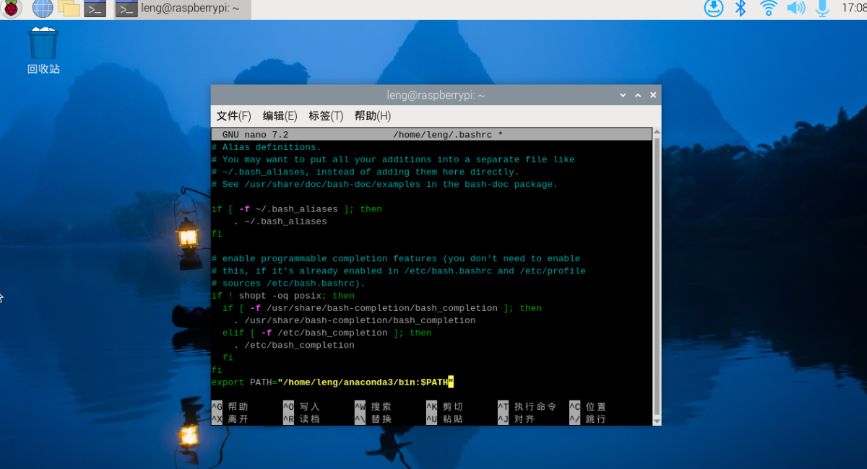Click the ^X 离开 shortcut hint
Screen dimensions: 867x469
tap(230, 419)
